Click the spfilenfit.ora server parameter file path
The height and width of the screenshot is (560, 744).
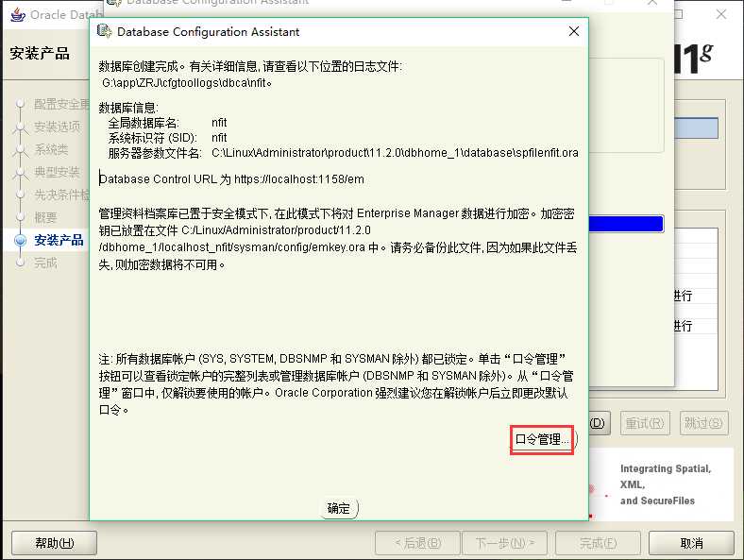click(x=395, y=153)
